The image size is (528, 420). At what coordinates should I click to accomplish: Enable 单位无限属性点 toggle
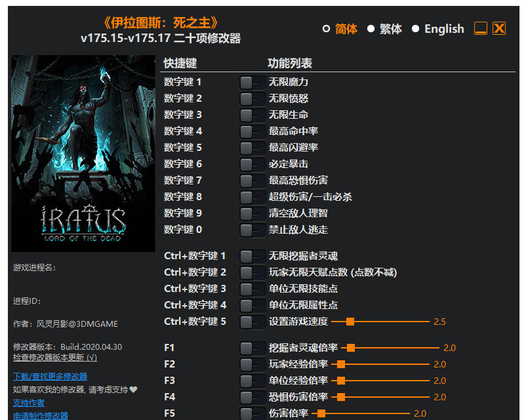pyautogui.click(x=253, y=306)
